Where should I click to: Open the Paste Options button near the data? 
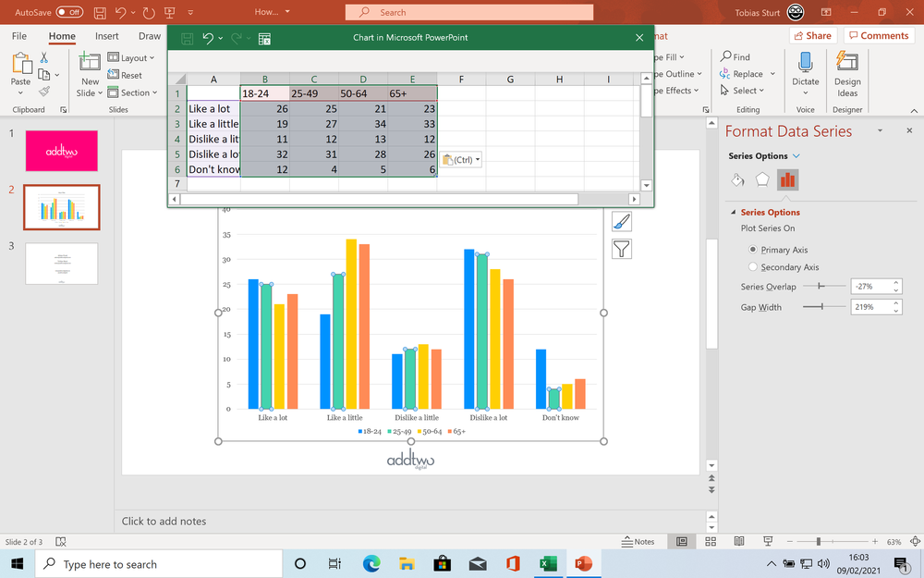460,159
